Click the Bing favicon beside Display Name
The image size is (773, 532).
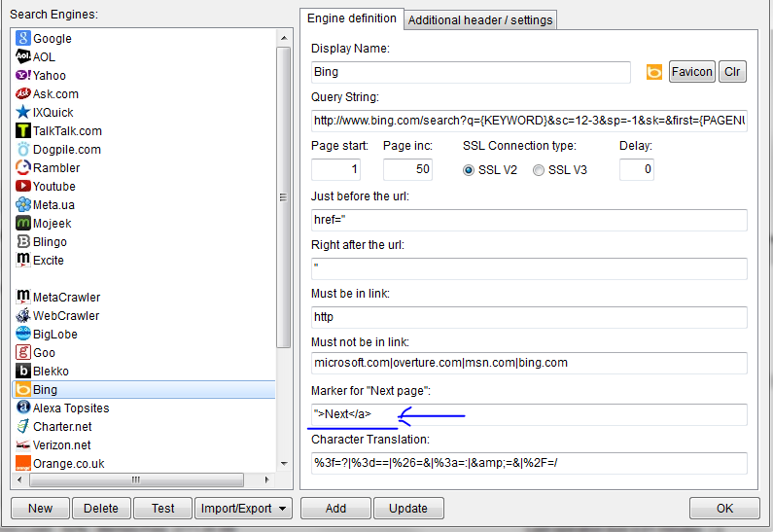pos(654,72)
